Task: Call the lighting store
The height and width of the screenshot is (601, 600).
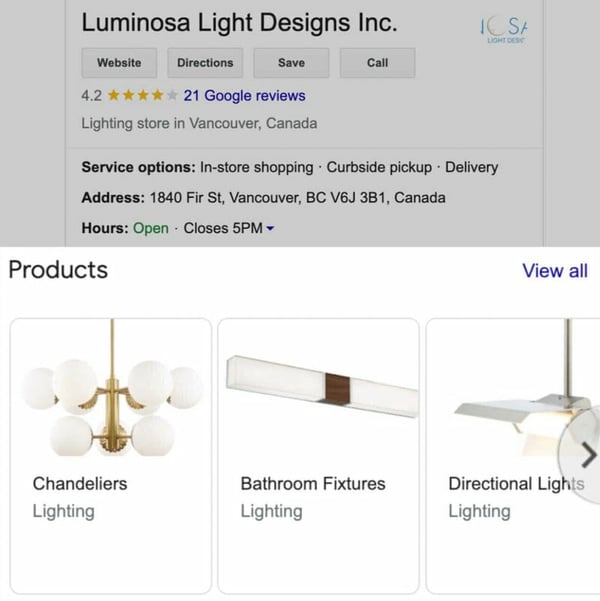Action: pos(378,63)
